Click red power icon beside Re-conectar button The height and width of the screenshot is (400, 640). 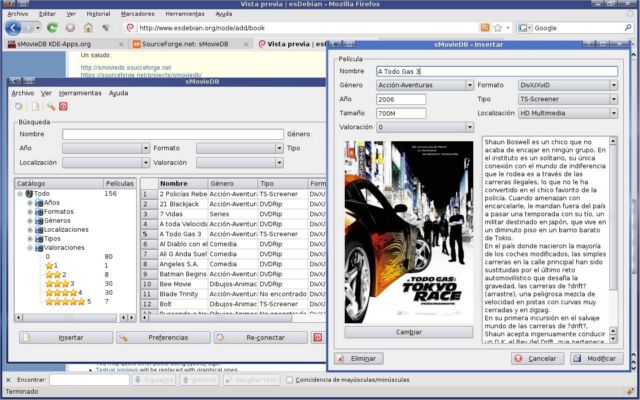(x=318, y=338)
